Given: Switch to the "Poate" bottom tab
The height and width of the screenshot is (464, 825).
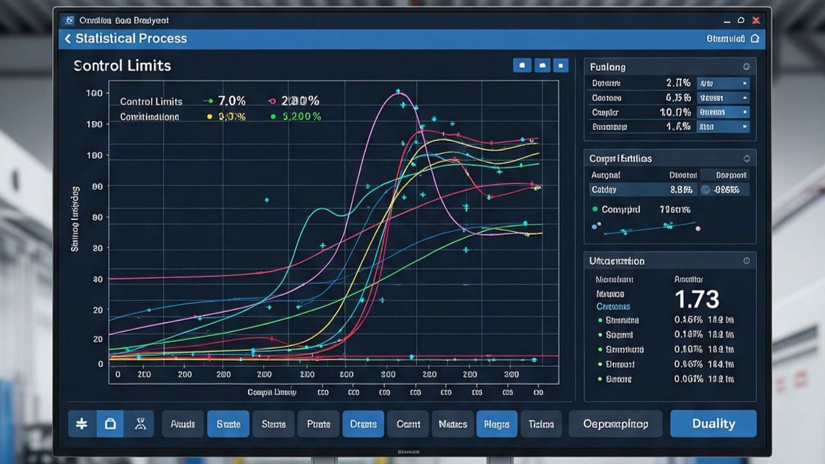Looking at the screenshot, I should [318, 423].
